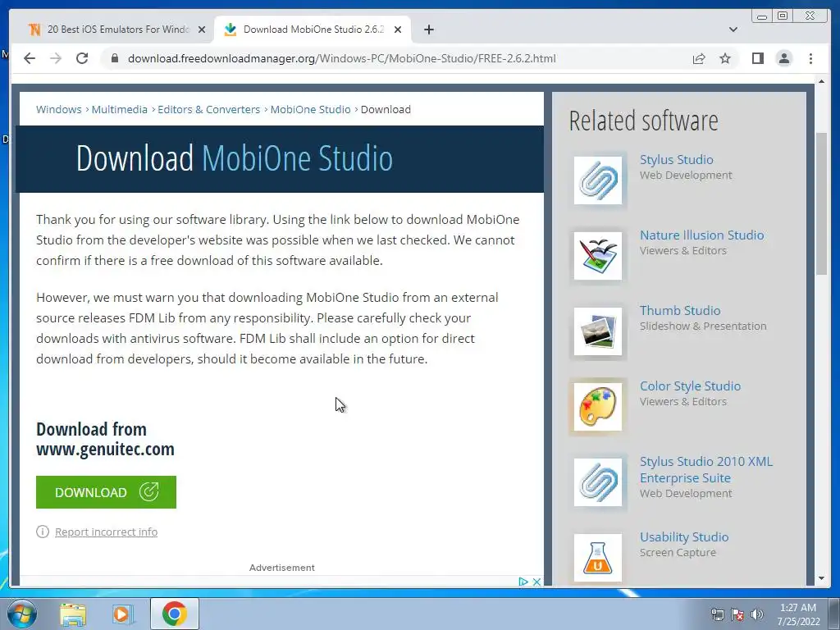
Task: Click the Stylus Studio paperclip thumbnail
Action: (x=598, y=180)
